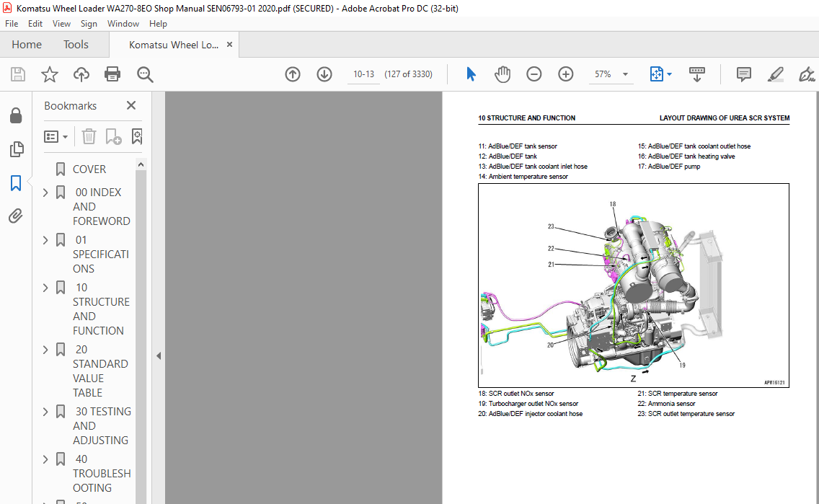
Task: Go to next page arrow
Action: click(324, 74)
